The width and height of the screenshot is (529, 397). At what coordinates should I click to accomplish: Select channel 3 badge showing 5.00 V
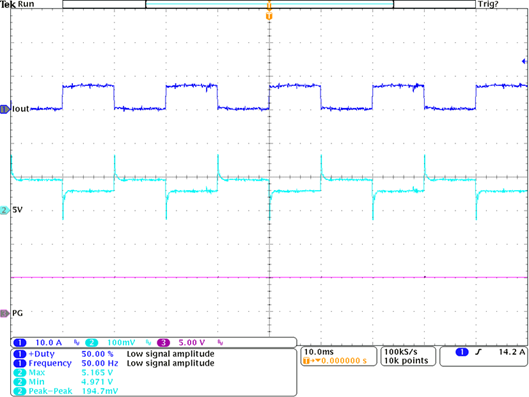164,343
